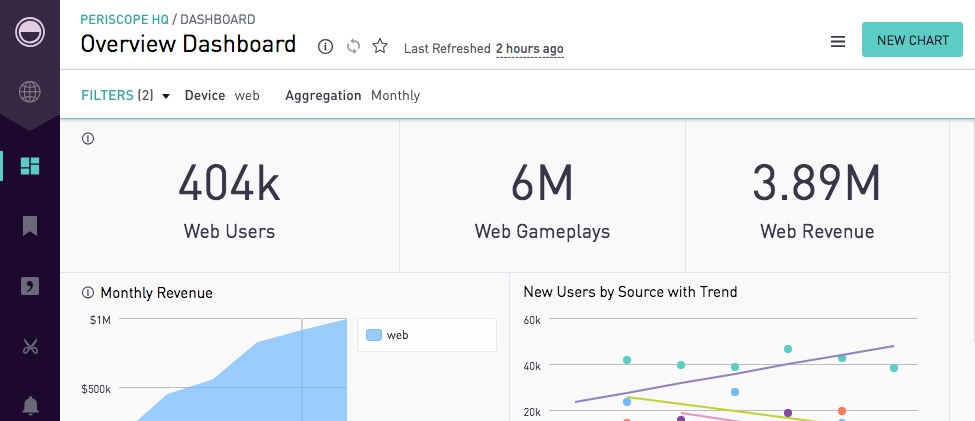Image resolution: width=975 pixels, height=421 pixels.
Task: Toggle web series blue legend swatch
Action: (x=374, y=335)
